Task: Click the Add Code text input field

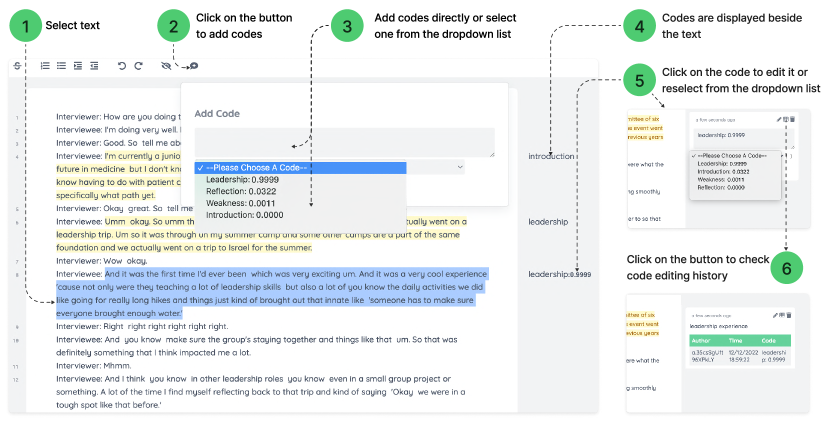Action: click(x=343, y=142)
